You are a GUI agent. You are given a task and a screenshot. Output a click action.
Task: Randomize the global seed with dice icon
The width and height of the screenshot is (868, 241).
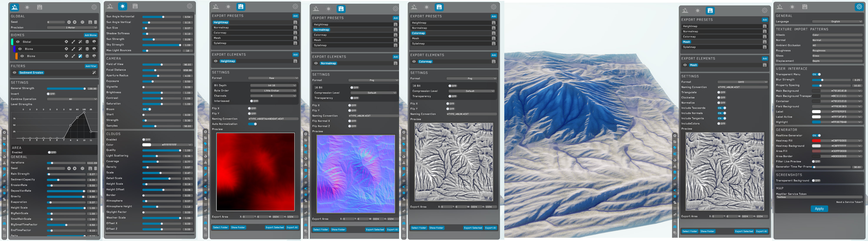coord(82,22)
